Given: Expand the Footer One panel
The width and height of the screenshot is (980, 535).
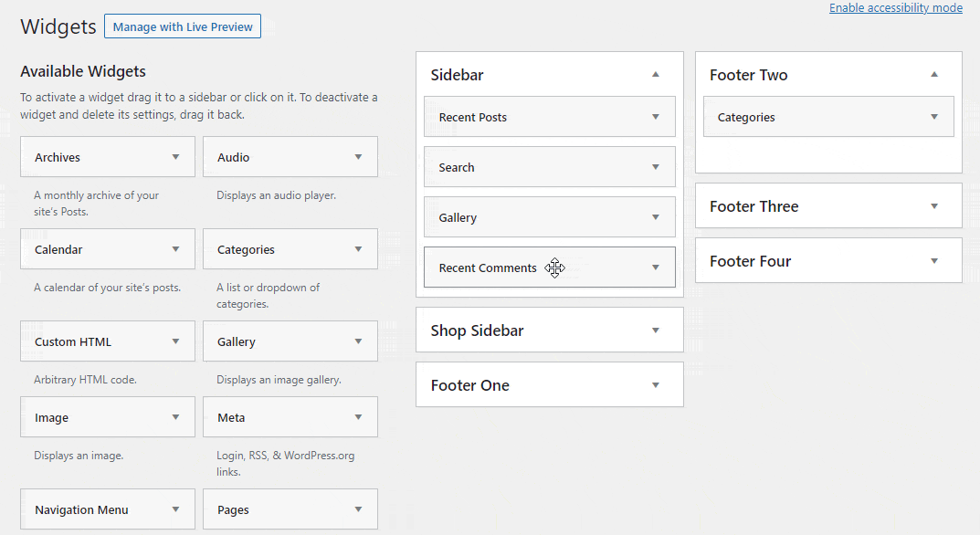Looking at the screenshot, I should [656, 385].
